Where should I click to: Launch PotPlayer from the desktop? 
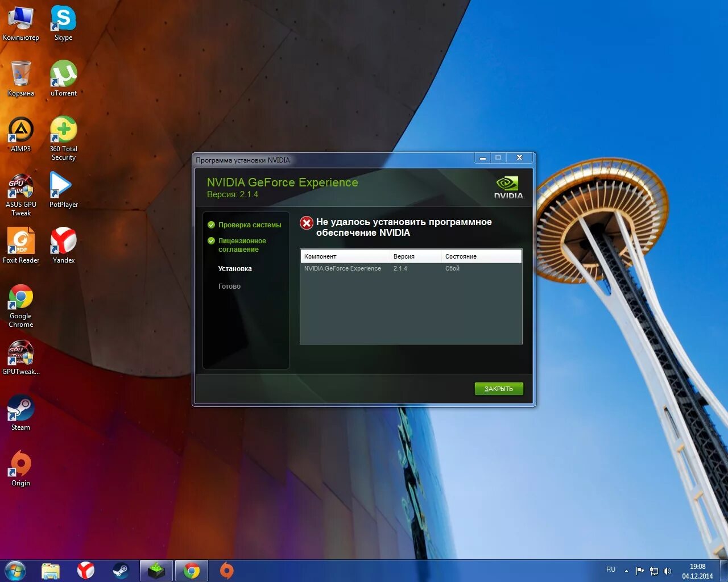click(63, 190)
